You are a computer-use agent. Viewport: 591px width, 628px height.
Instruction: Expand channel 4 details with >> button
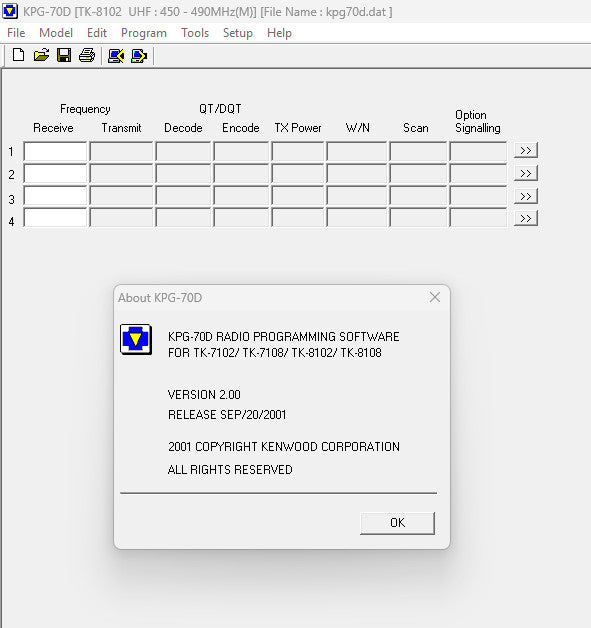click(525, 219)
